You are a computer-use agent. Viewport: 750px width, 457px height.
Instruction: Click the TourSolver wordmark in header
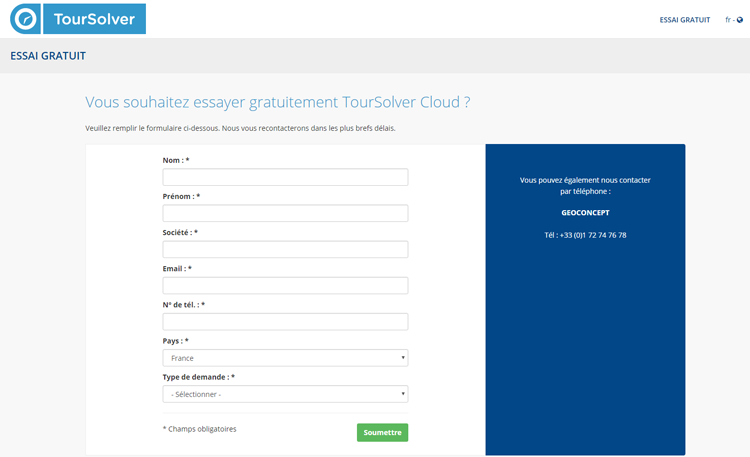[94, 19]
